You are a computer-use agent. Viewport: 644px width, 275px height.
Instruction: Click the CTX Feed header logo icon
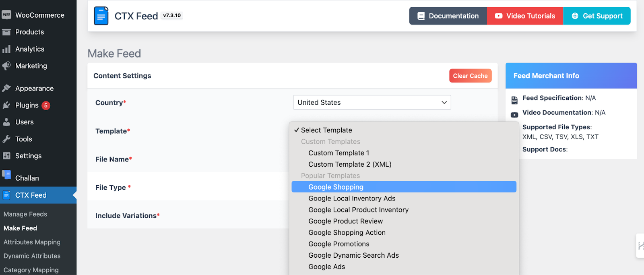point(101,16)
